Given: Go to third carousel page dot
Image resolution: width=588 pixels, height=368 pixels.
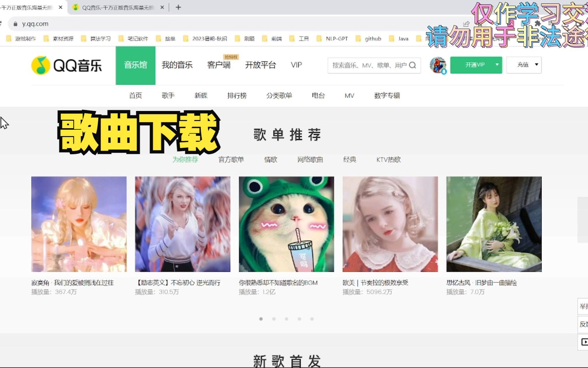Looking at the screenshot, I should point(287,319).
